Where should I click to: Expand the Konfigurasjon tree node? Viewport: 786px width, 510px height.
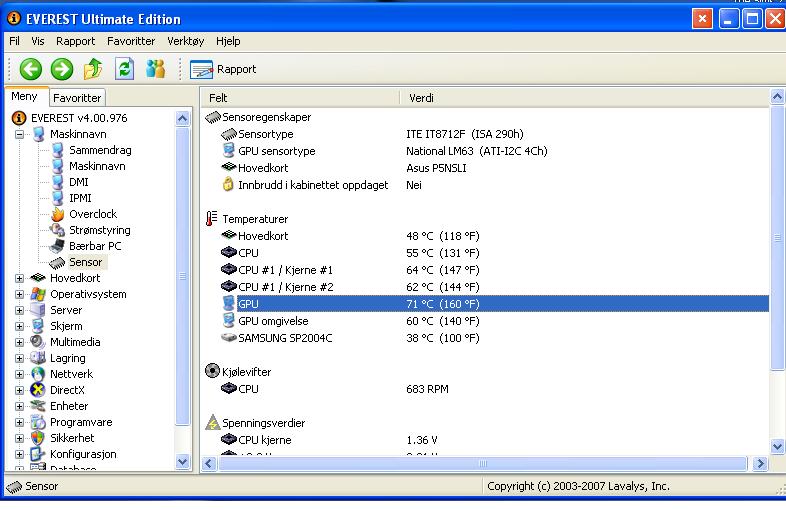pyautogui.click(x=19, y=454)
